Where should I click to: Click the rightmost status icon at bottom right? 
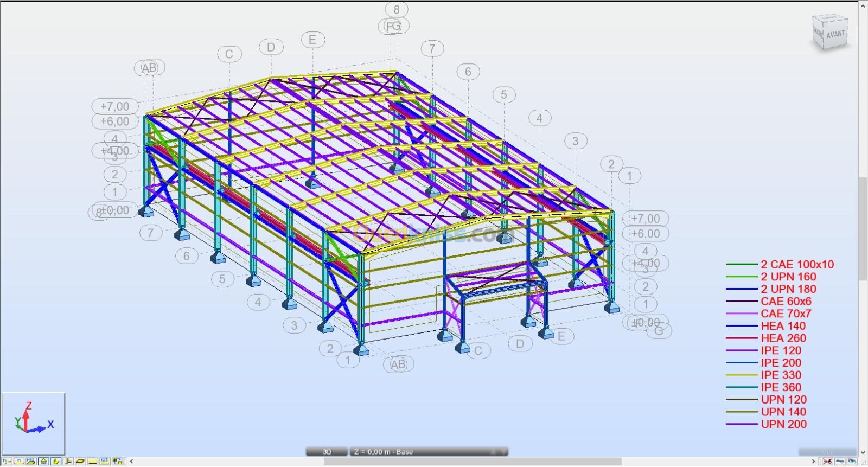[852, 461]
